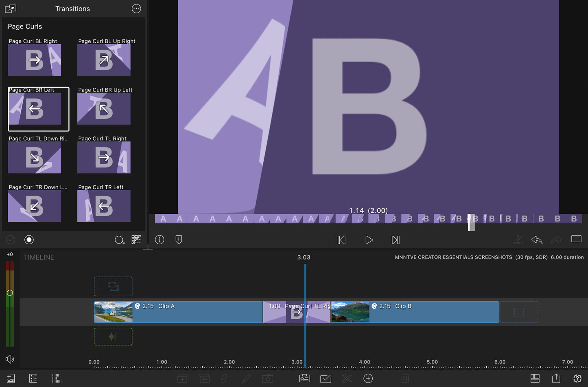Open the import media icon in top-left corner

[11, 9]
